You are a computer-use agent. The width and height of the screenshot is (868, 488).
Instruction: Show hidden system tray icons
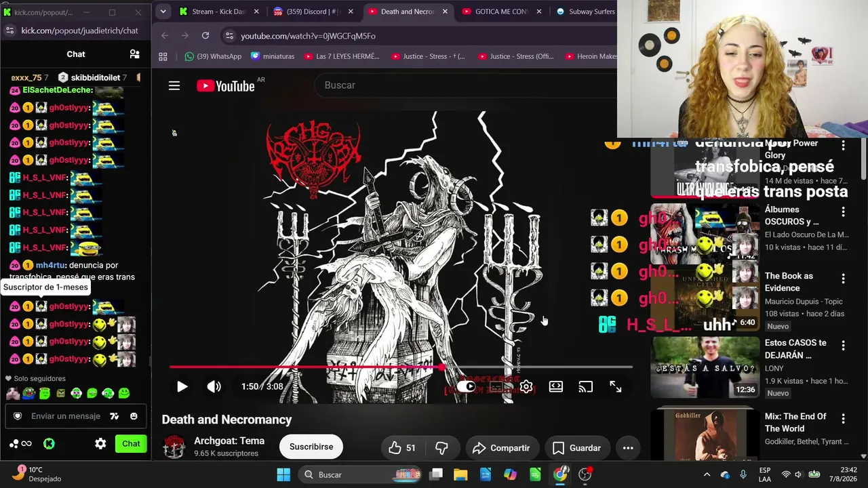[707, 474]
